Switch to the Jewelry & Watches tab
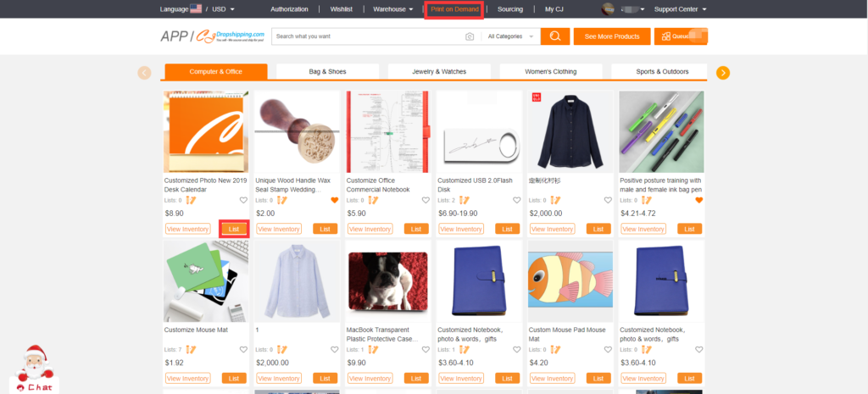This screenshot has width=868, height=394. [x=439, y=72]
